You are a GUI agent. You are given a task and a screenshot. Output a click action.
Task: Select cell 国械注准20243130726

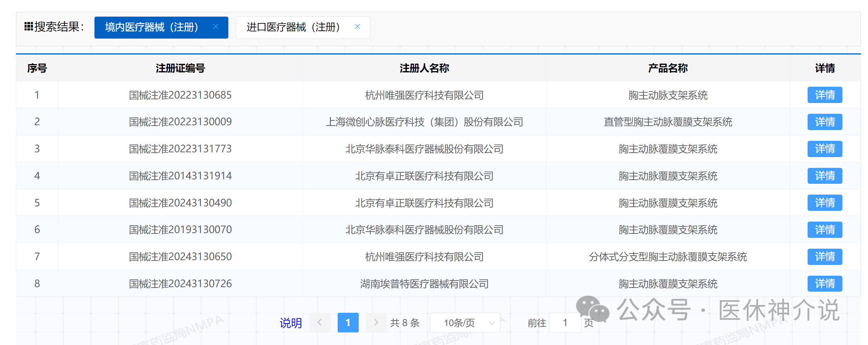(x=180, y=284)
